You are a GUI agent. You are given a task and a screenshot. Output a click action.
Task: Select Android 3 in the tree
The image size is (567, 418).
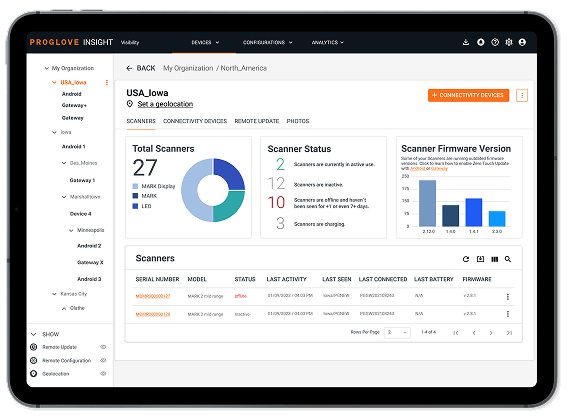point(89,279)
